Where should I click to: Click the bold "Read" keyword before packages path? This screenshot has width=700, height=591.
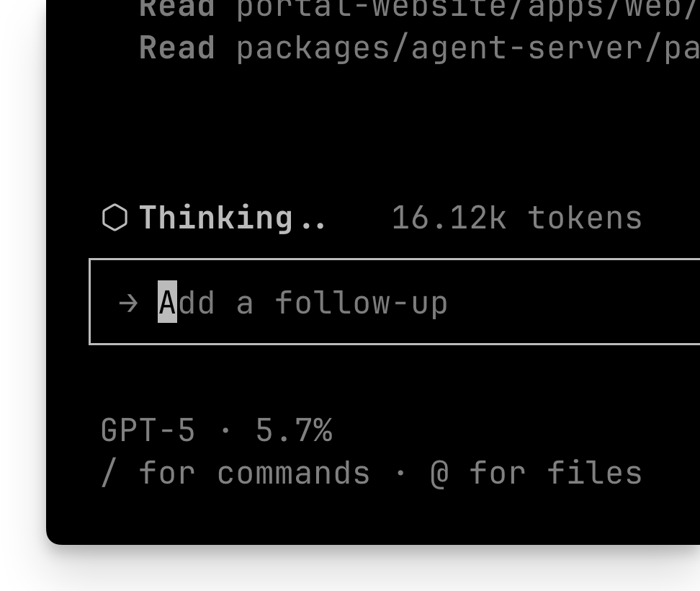click(176, 48)
